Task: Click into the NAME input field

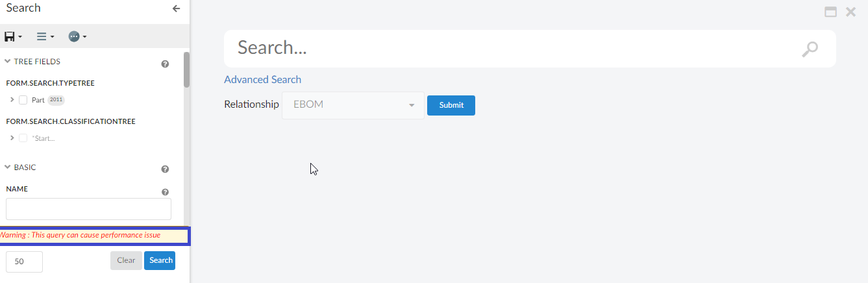Action: point(88,209)
